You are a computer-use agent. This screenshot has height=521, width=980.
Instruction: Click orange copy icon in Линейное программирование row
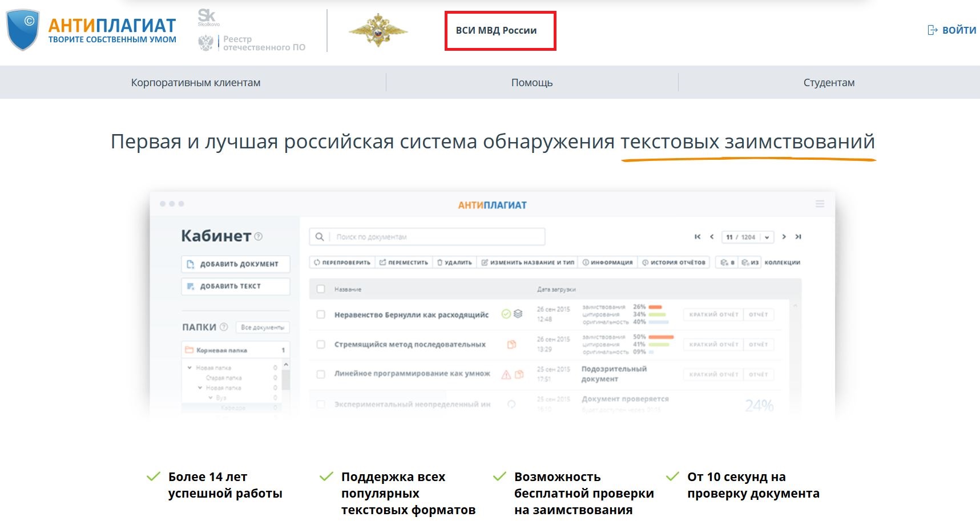(519, 374)
